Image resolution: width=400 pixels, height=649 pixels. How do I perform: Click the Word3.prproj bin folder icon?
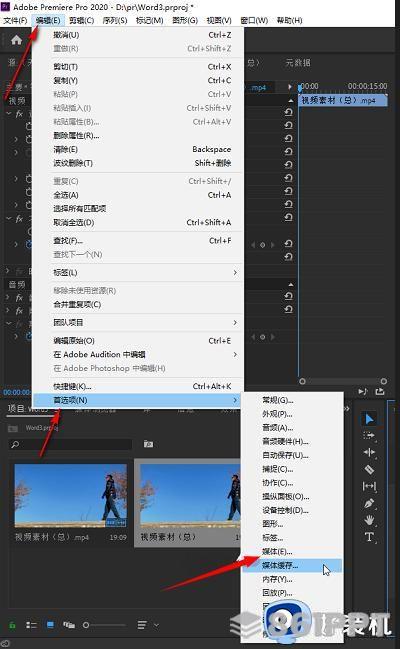[13, 428]
